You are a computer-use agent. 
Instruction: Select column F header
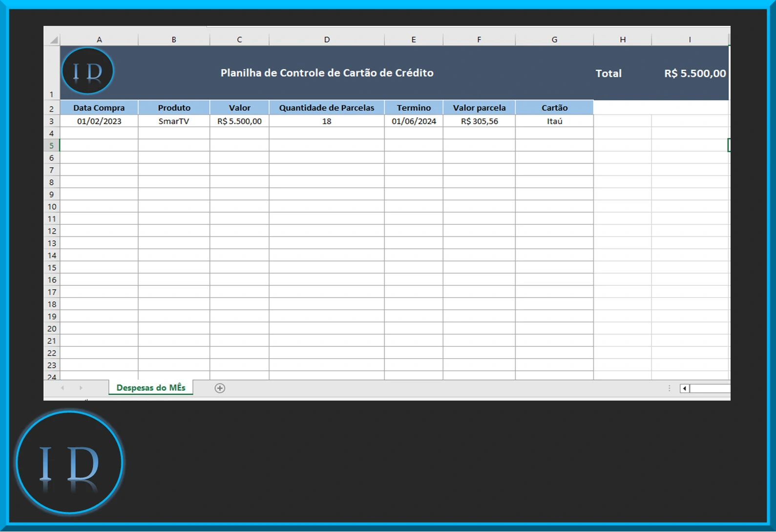pos(479,40)
